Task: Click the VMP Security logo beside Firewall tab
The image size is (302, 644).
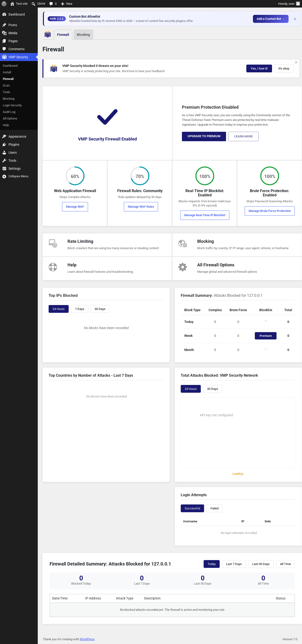Action: tap(47, 34)
